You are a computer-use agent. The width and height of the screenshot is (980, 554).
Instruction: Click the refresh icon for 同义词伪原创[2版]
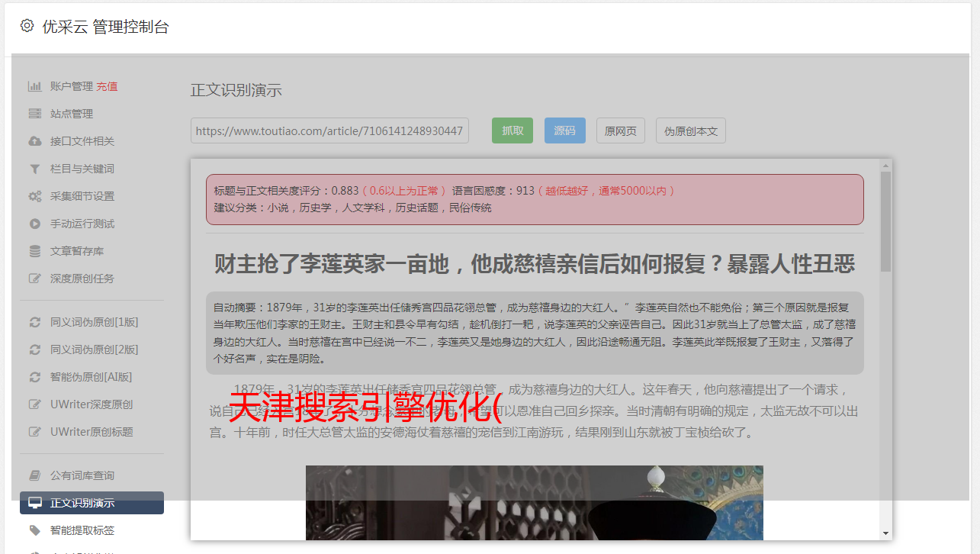click(34, 349)
